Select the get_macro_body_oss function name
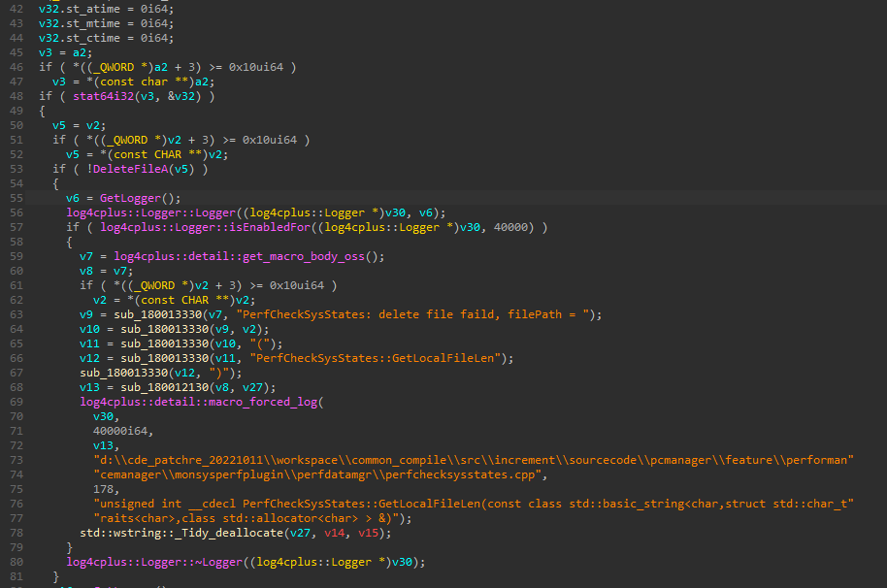Screen dimensions: 887x588 pyautogui.click(x=304, y=257)
